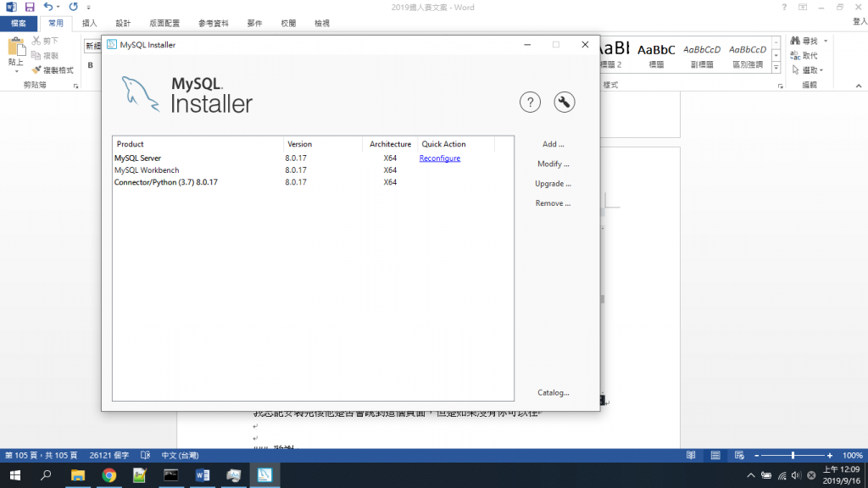Screen dimensions: 868x488
Task: Click the Word zoom slider handle
Action: 793,455
